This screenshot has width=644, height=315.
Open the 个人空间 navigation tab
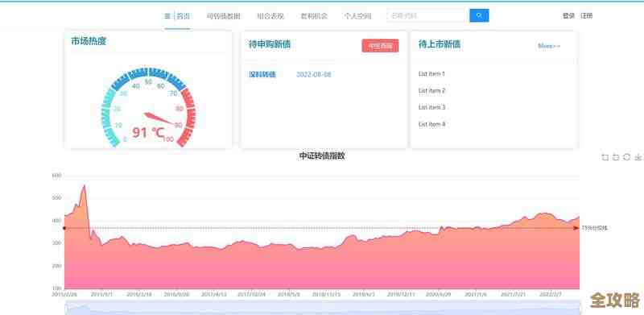coord(357,16)
